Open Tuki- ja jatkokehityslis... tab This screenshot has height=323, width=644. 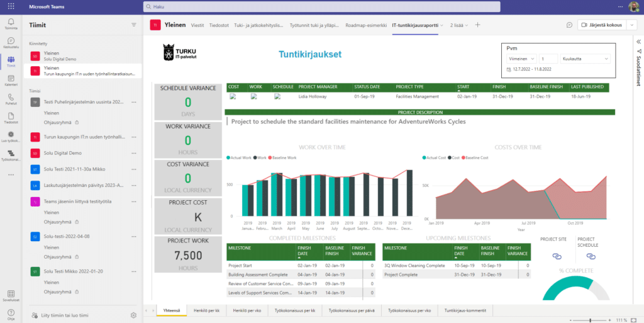(258, 25)
